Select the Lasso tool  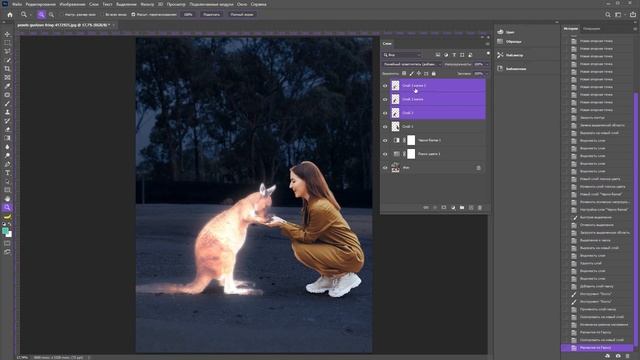(x=7, y=51)
